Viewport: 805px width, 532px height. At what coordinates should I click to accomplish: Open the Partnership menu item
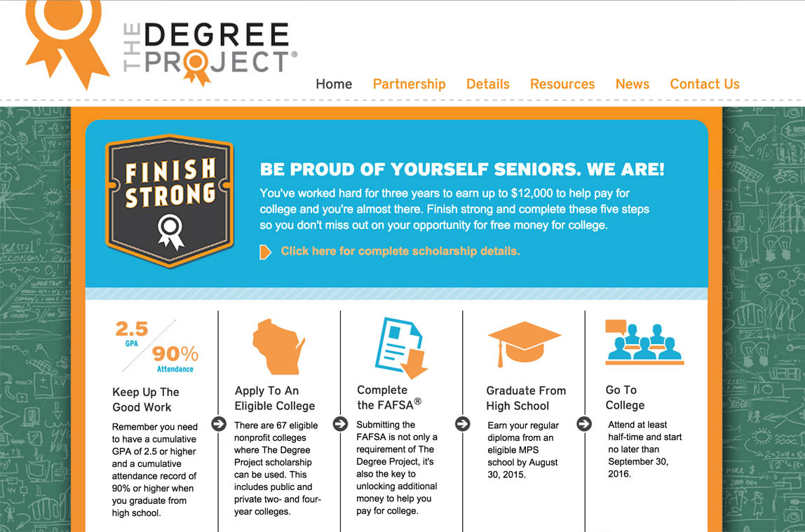pyautogui.click(x=409, y=84)
